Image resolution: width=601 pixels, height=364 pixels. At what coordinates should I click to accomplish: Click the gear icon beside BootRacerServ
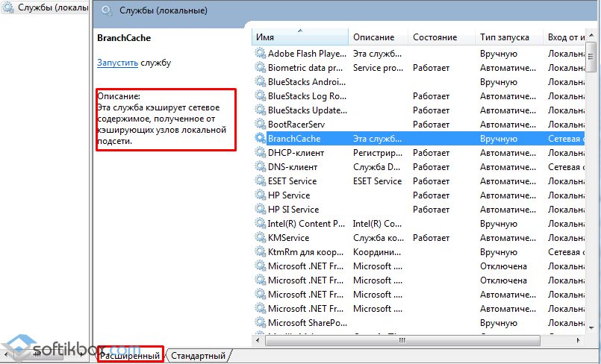[x=260, y=124]
